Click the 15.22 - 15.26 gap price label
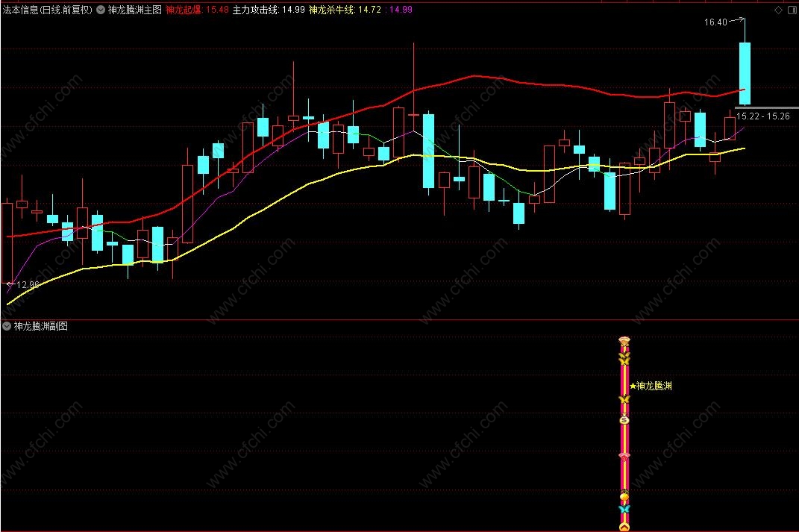799x532 pixels. (x=763, y=116)
